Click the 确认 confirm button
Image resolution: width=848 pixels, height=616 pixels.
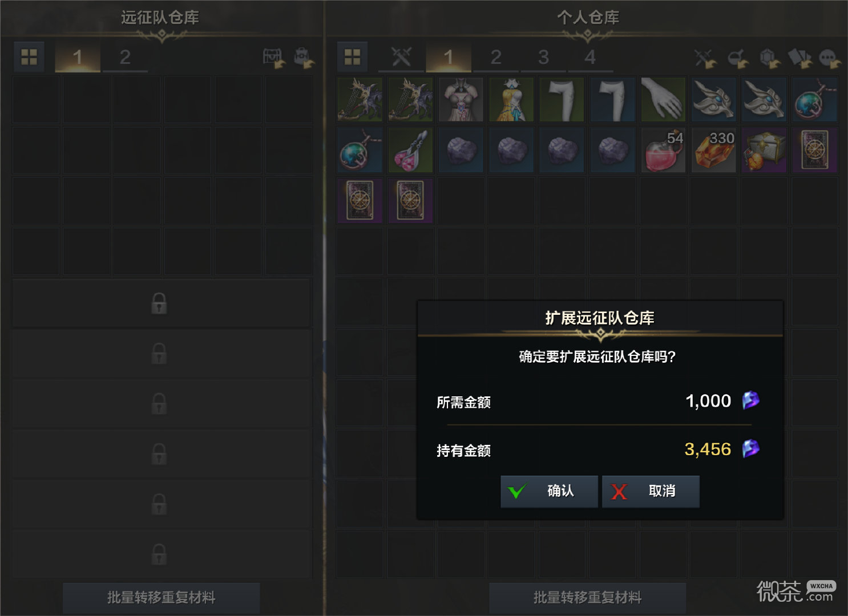coord(549,491)
